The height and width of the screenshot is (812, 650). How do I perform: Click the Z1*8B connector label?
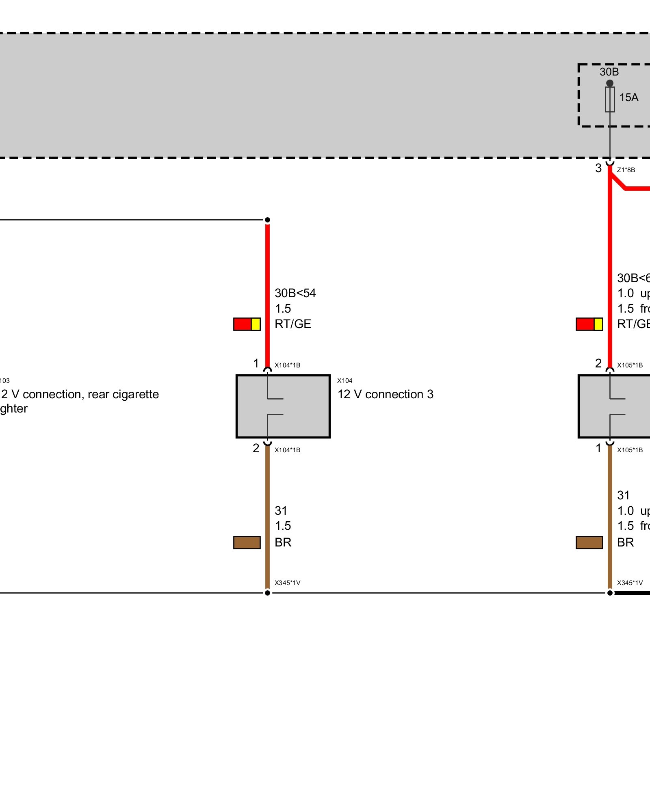[626, 170]
